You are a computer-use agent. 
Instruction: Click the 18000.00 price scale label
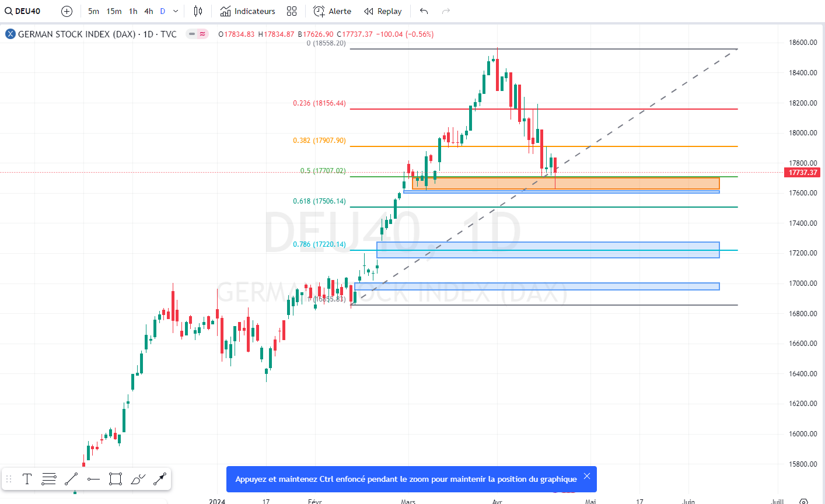point(803,133)
